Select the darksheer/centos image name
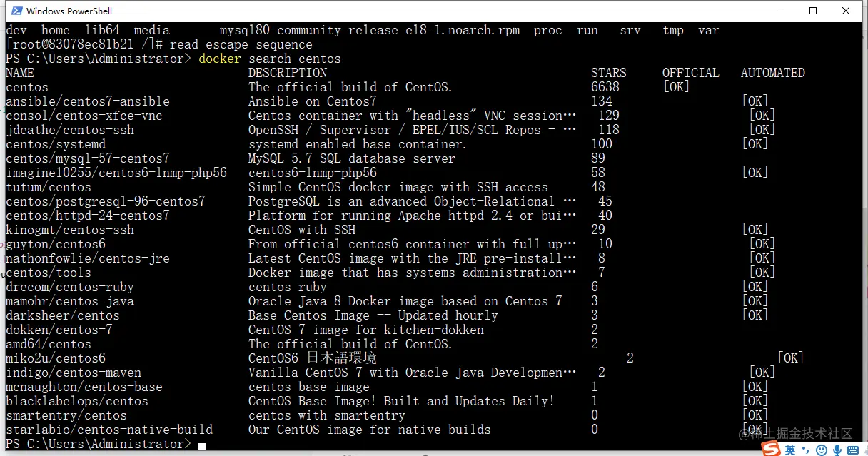Screen dimensions: 868x456 point(63,315)
